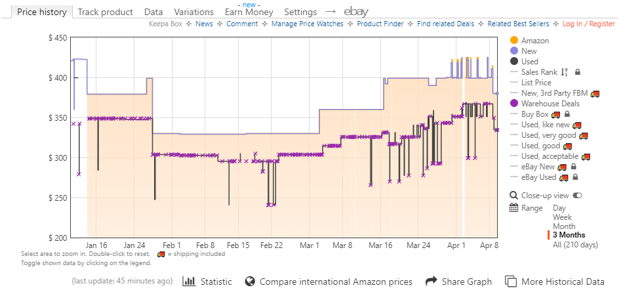The width and height of the screenshot is (644, 294).
Task: Set range to 3 Months
Action: 569,235
